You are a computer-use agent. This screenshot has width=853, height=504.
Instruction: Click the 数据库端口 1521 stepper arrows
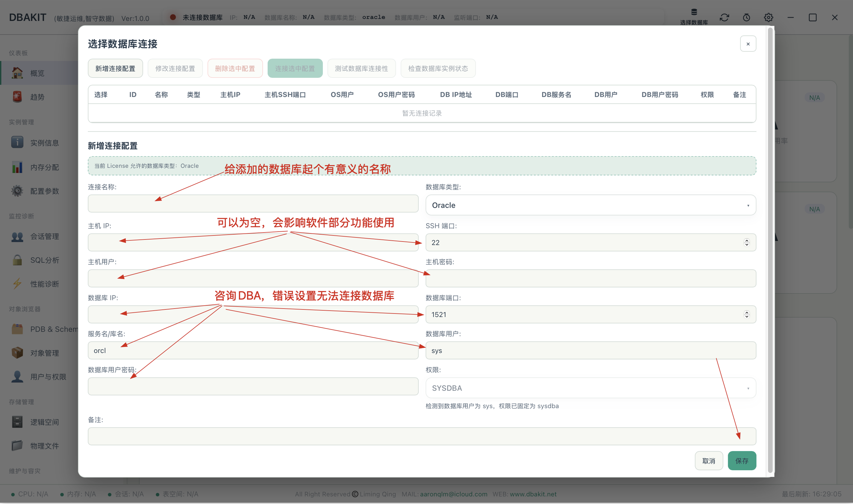747,315
